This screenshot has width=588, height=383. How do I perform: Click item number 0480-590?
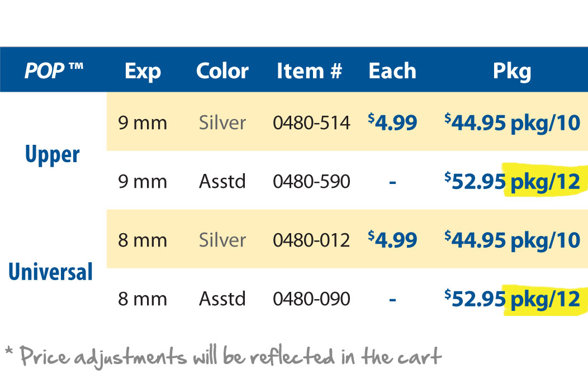(x=311, y=182)
